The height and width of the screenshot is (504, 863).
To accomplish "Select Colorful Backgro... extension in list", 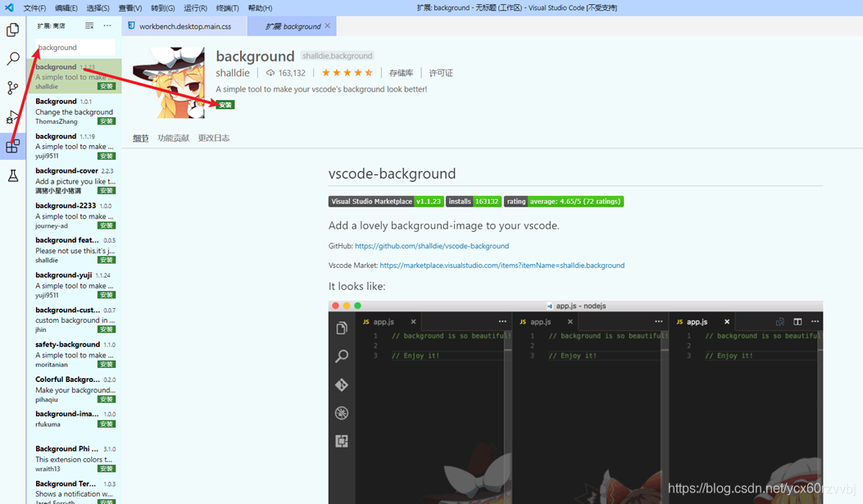I will click(75, 389).
